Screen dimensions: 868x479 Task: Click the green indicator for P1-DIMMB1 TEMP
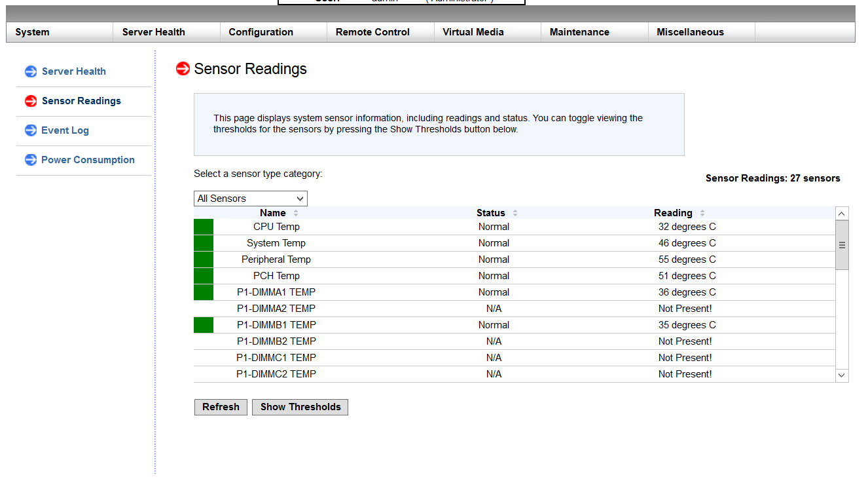coord(203,324)
